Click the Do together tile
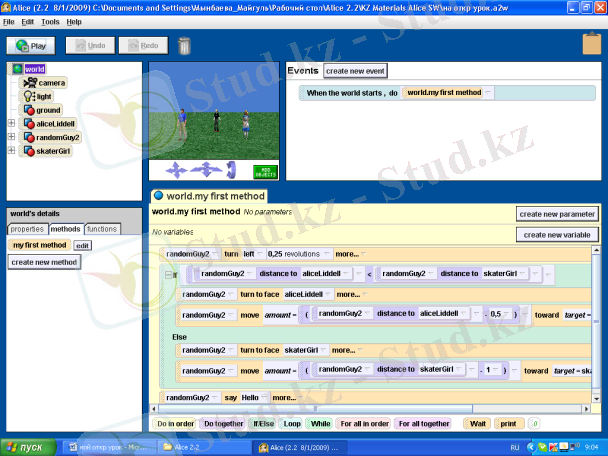This screenshot has width=608, height=456. (221, 423)
